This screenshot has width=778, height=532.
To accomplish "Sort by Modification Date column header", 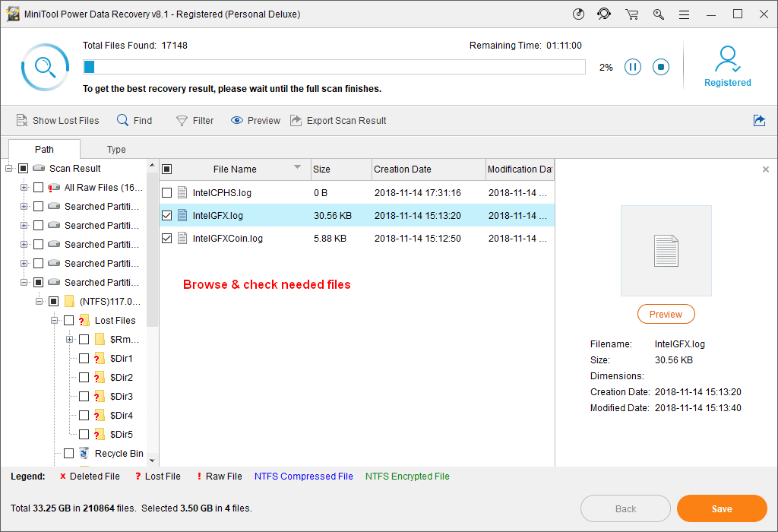I will pos(520,169).
